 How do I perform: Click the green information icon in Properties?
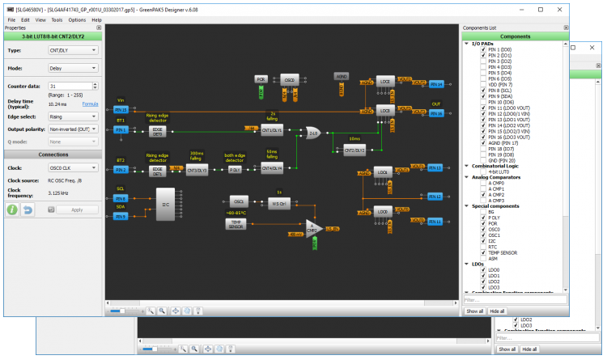[12, 210]
